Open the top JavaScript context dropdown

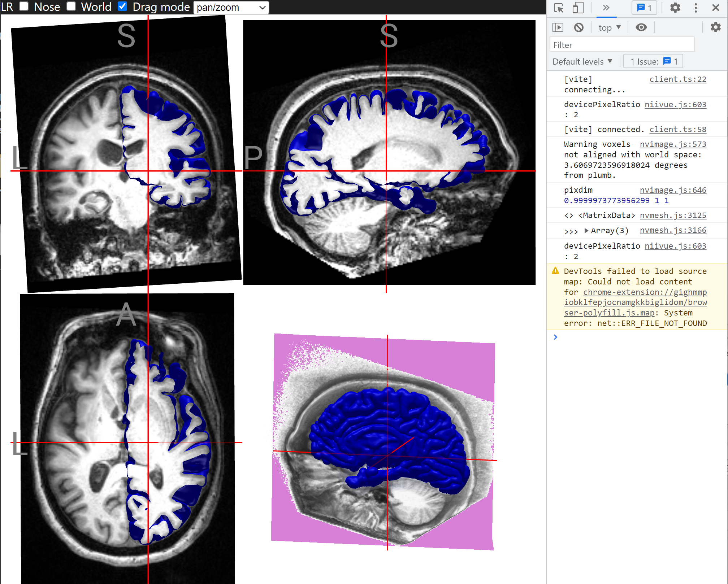tap(610, 27)
